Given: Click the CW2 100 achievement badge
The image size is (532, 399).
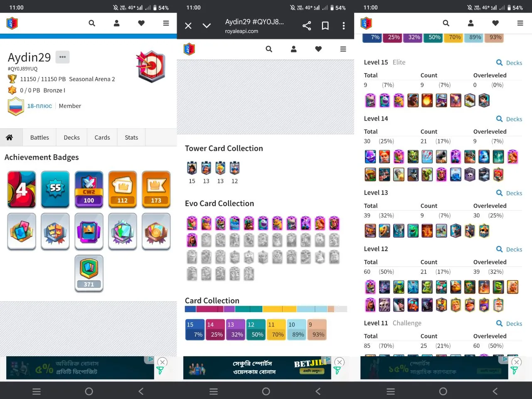Looking at the screenshot, I should [x=89, y=190].
